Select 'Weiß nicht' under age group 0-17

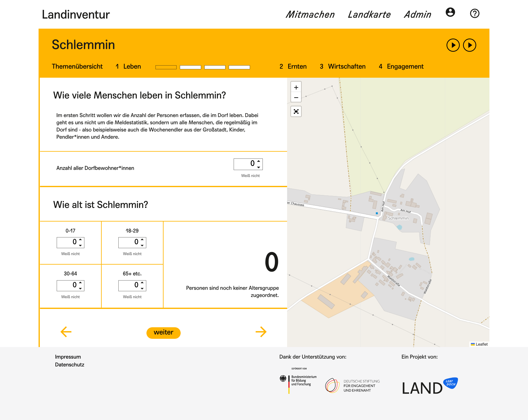pyautogui.click(x=70, y=254)
